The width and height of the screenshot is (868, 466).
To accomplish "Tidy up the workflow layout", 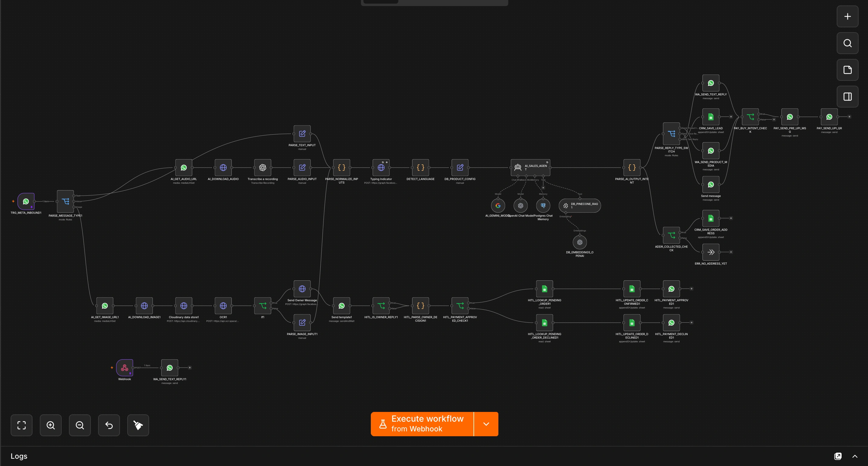I will (138, 425).
